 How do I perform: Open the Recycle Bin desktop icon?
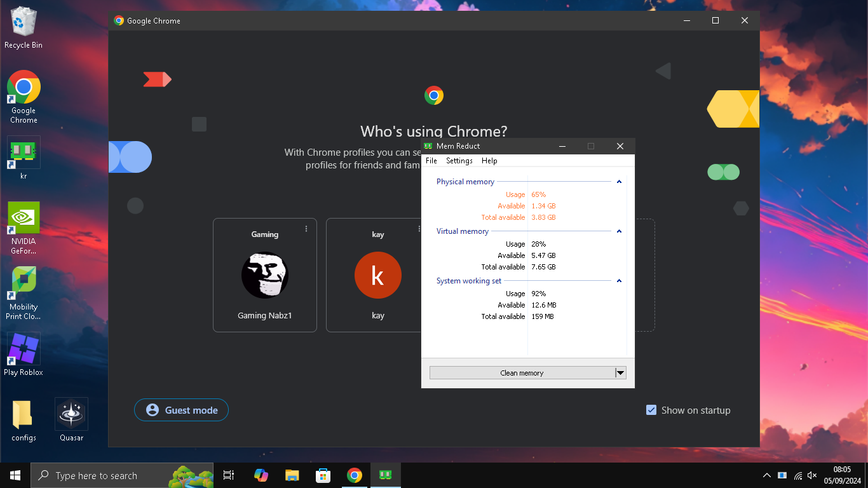coord(24,28)
